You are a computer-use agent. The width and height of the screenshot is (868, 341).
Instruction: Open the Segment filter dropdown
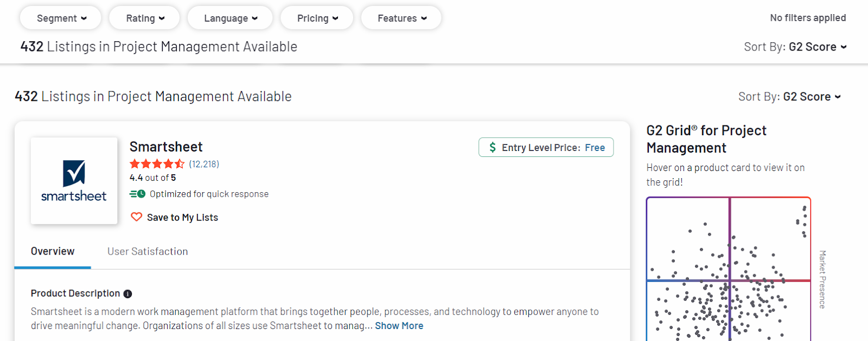pyautogui.click(x=60, y=17)
